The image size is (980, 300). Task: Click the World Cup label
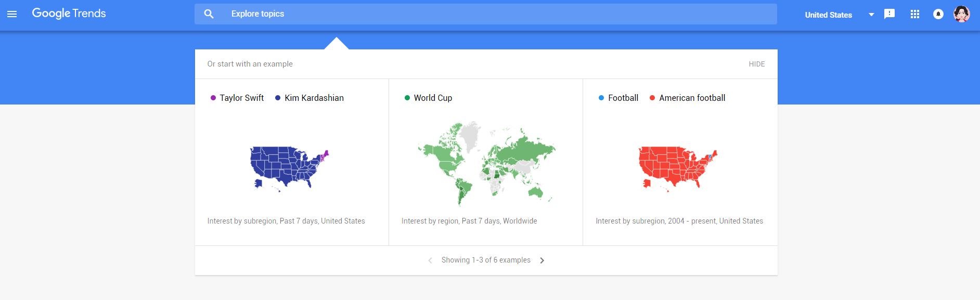coord(433,98)
